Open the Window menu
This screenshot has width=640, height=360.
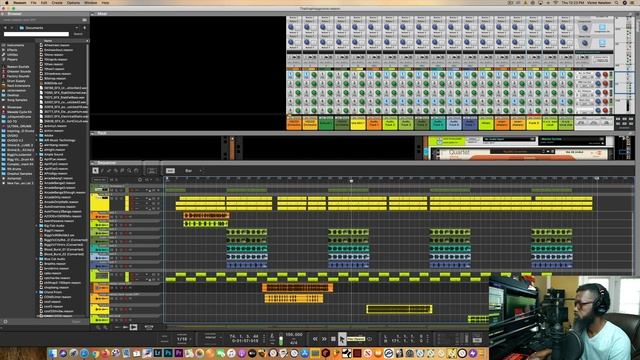coord(91,2)
